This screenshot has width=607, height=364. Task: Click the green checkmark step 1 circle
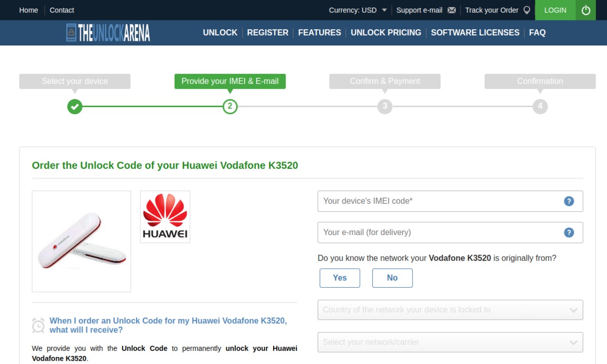click(74, 107)
